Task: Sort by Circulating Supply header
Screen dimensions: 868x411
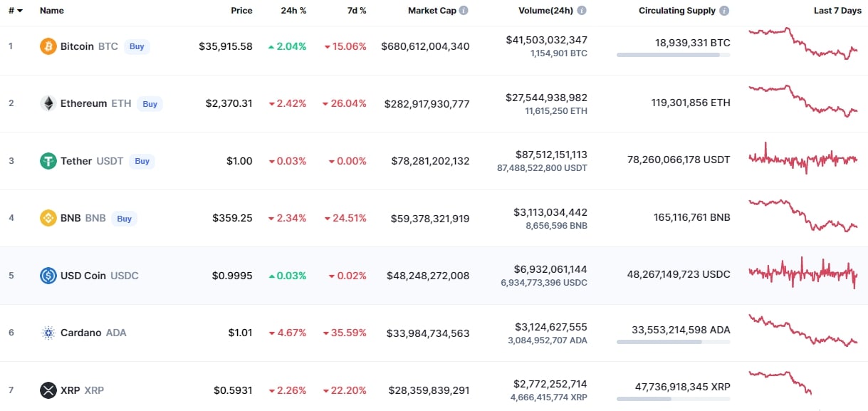Action: pos(677,11)
